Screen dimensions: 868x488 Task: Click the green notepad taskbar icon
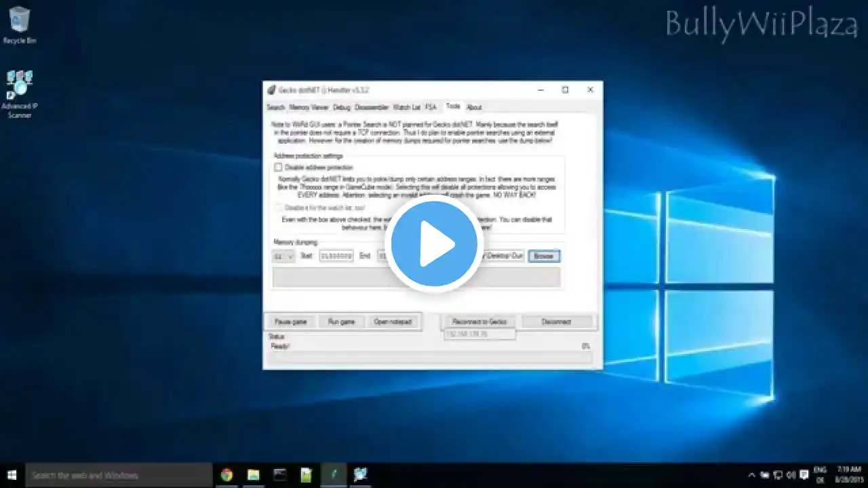coord(307,475)
